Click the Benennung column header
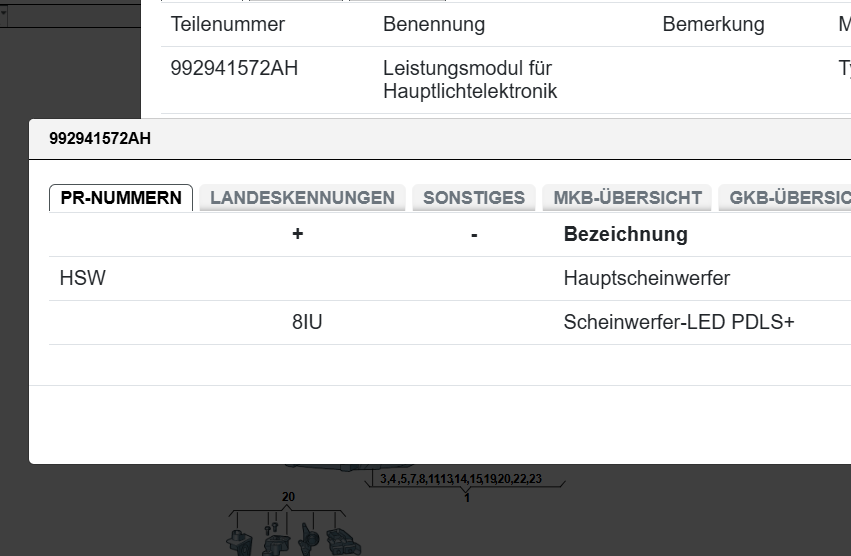Screen dimensions: 851x556 [x=433, y=25]
